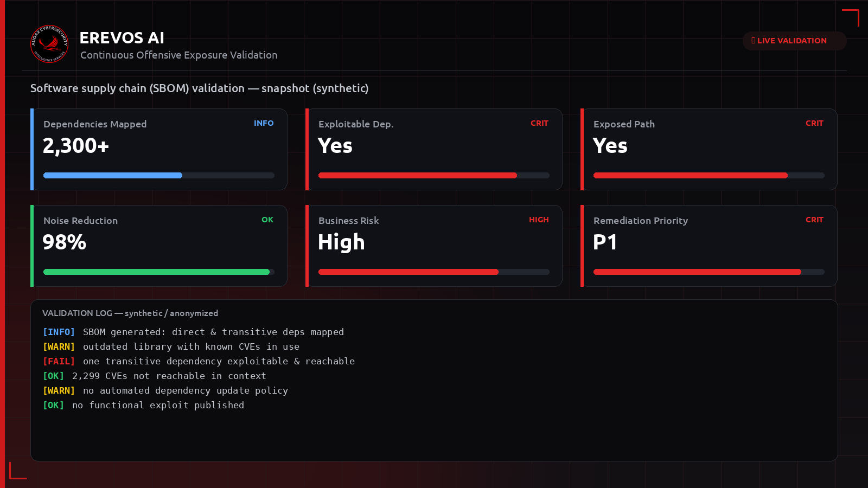Click the [OK] tag on functional exploit line
The height and width of the screenshot is (488, 868).
coord(54,405)
